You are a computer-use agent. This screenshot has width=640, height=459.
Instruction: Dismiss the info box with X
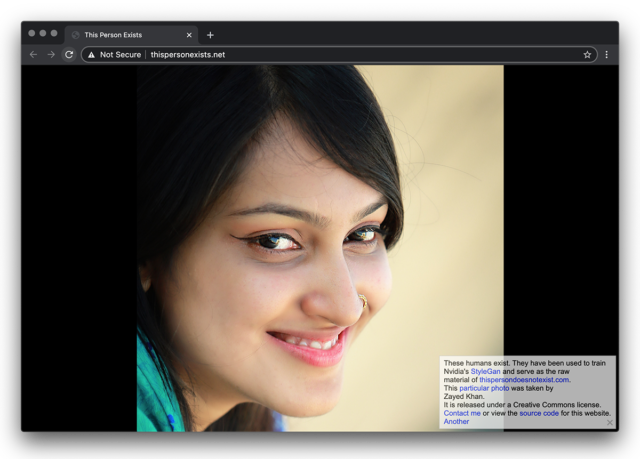pyautogui.click(x=609, y=423)
